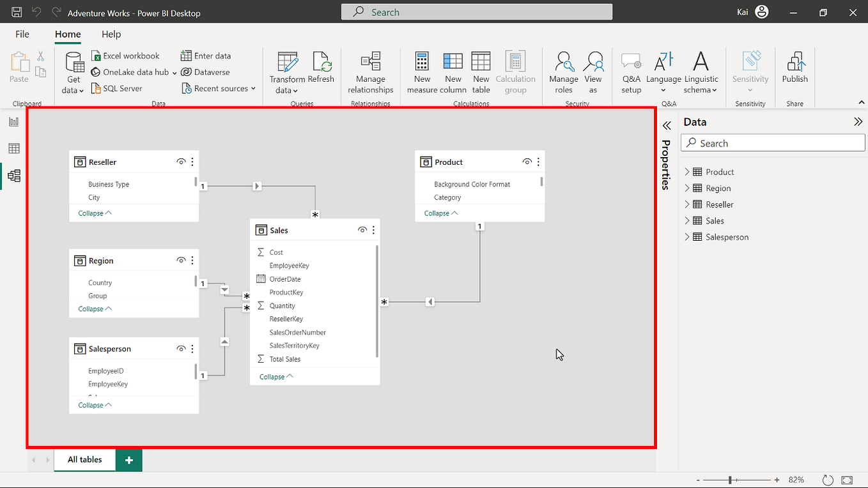Adjust the zoom slider at bottom right

tap(731, 480)
